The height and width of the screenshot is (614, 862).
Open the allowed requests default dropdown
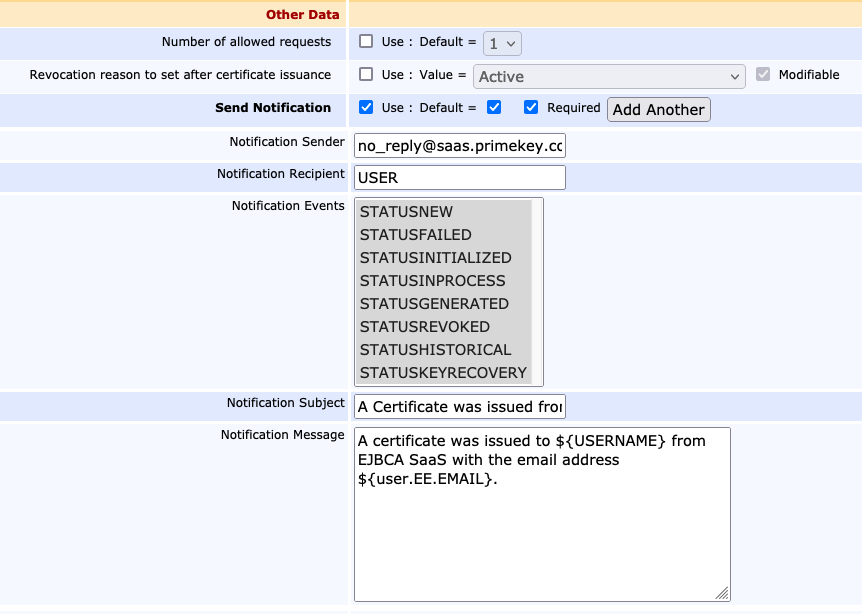[x=502, y=43]
